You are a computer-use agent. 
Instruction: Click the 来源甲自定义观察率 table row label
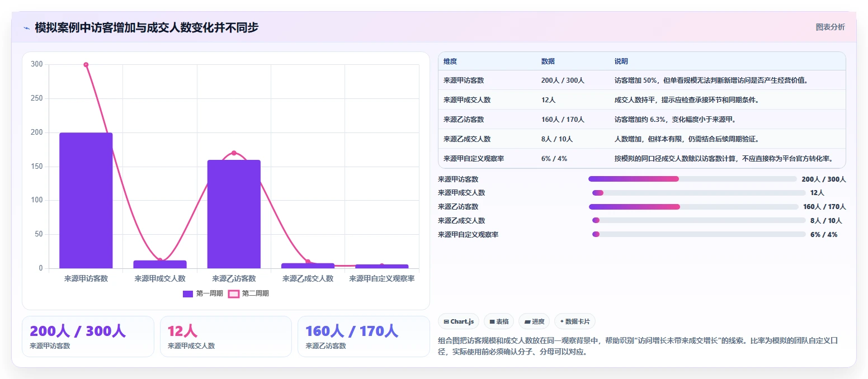pyautogui.click(x=474, y=159)
